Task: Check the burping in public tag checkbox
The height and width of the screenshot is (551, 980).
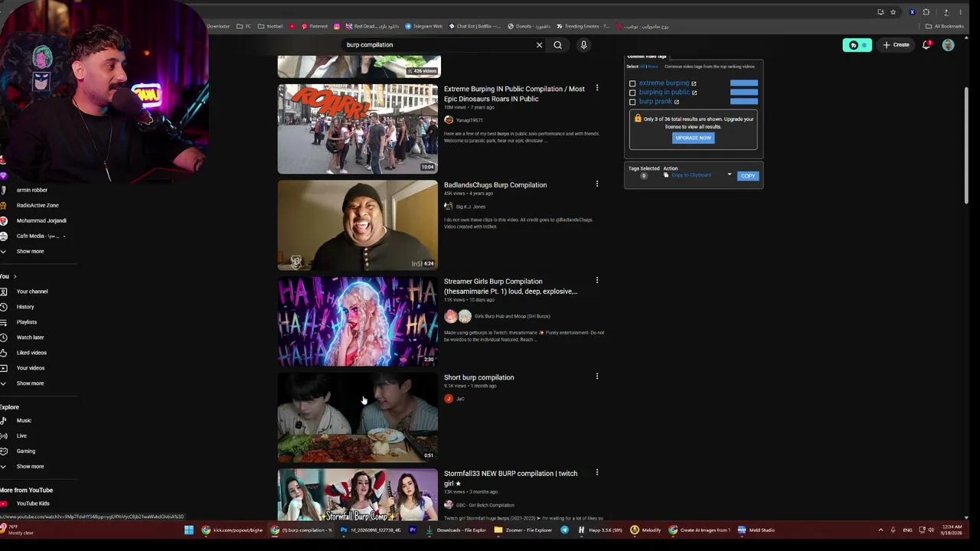Action: click(632, 93)
